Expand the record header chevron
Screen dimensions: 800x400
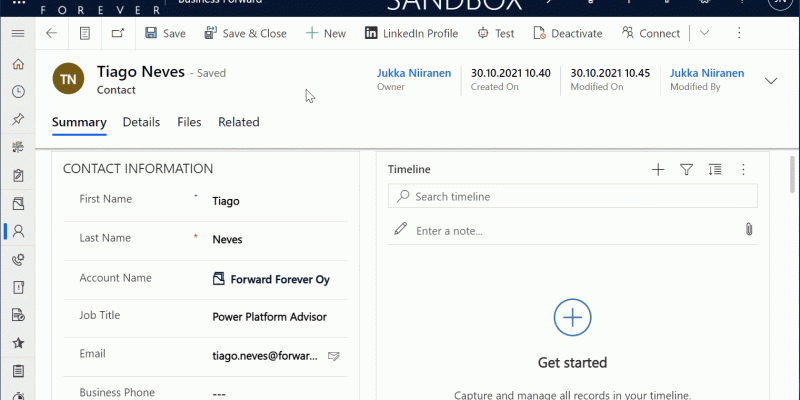pyautogui.click(x=771, y=81)
